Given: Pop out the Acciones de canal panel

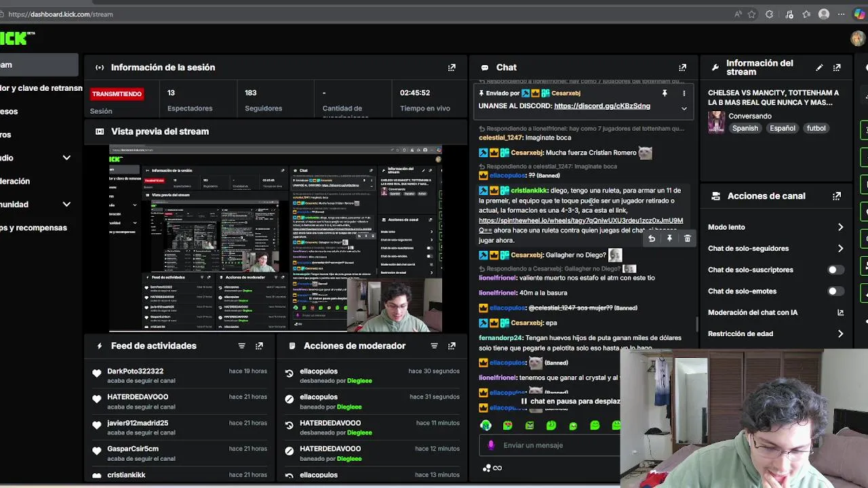Looking at the screenshot, I should point(837,196).
